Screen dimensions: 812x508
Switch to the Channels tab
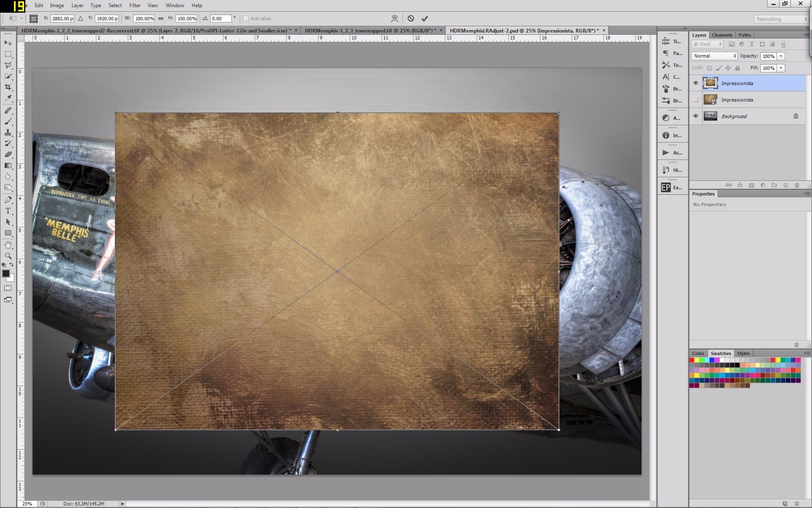[722, 35]
